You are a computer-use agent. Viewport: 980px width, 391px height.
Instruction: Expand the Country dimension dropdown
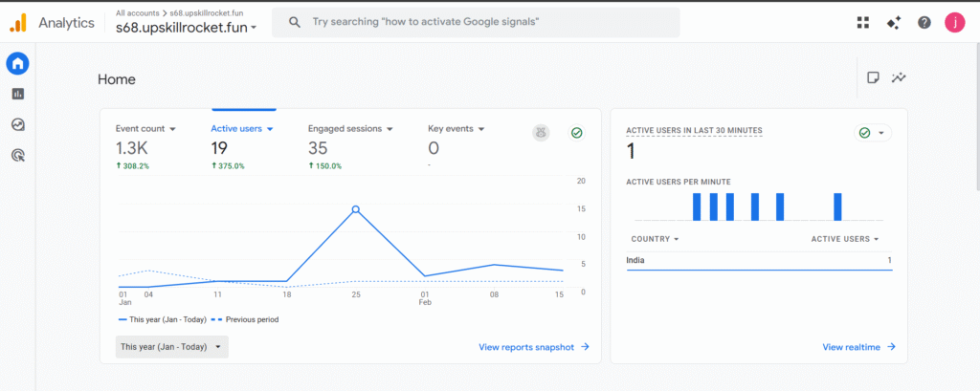pyautogui.click(x=676, y=239)
